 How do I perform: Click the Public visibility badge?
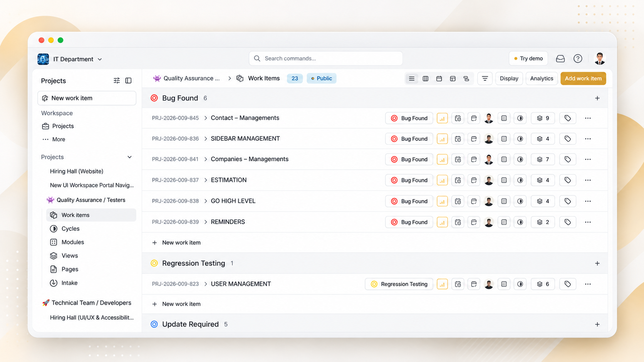pos(322,78)
